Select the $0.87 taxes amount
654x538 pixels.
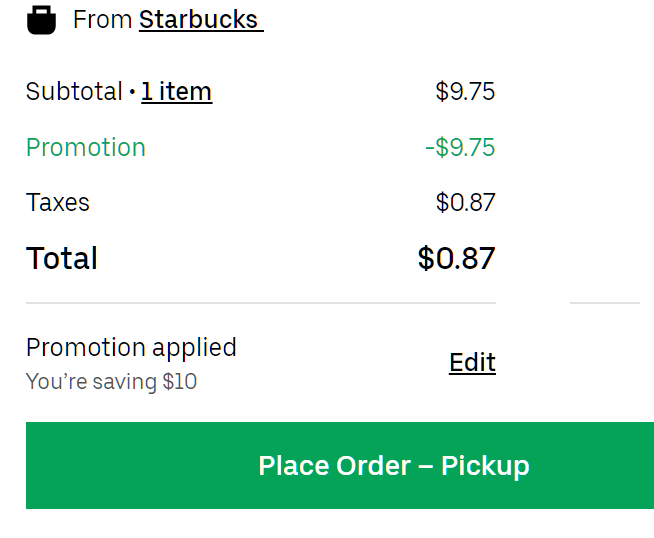pyautogui.click(x=465, y=203)
